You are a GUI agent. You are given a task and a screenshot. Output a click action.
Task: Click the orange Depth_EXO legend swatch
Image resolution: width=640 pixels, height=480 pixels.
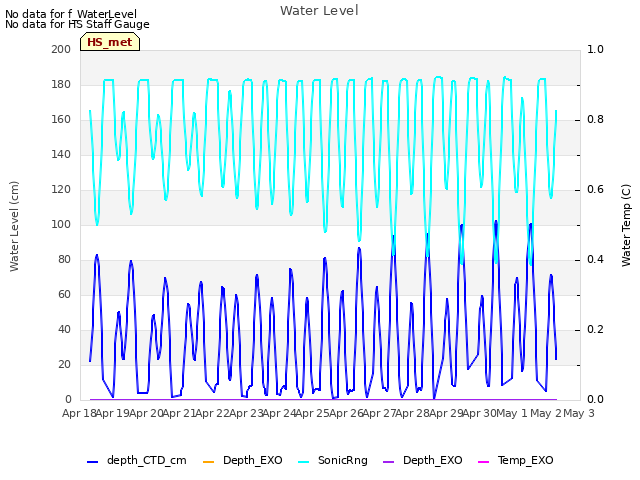point(209,462)
